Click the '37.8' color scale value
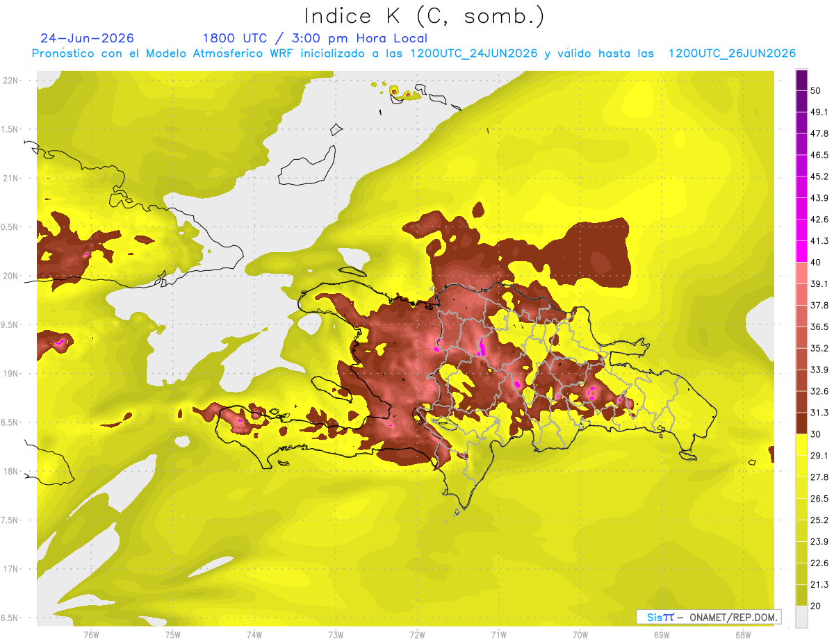Viewport: 834px width, 644px height. tap(819, 305)
